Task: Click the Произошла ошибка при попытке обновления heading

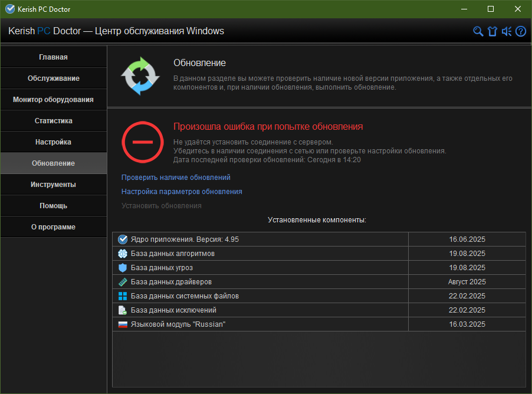Action: [x=268, y=127]
